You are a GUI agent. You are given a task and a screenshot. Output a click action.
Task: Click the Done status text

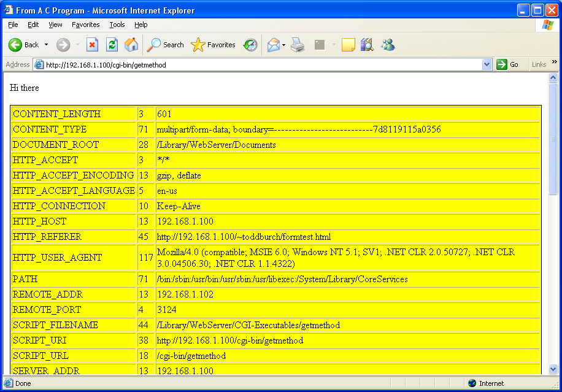pyautogui.click(x=23, y=383)
